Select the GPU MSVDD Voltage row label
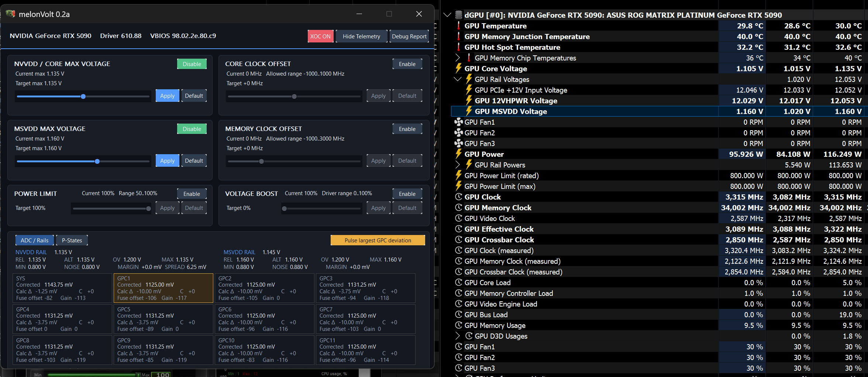868x377 pixels. tap(511, 111)
